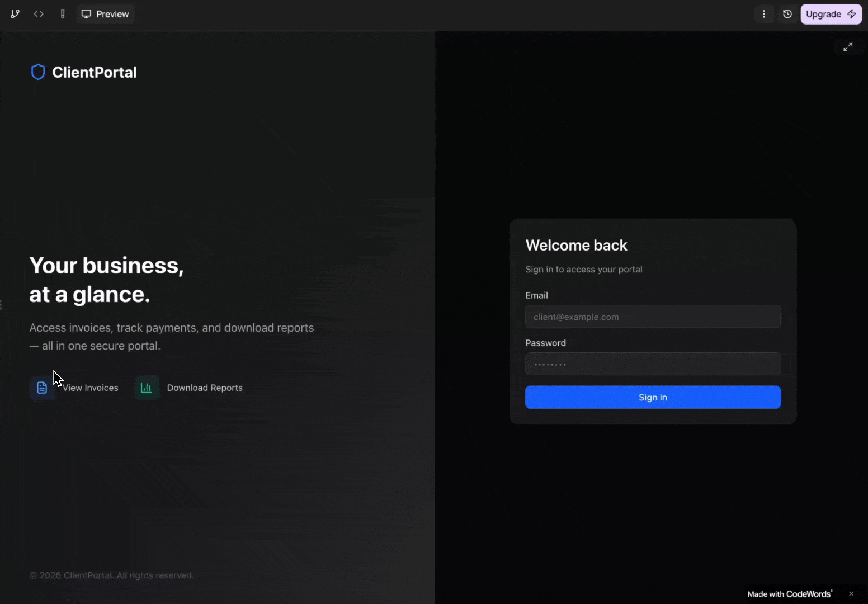Click the Welcome back heading
This screenshot has height=604, width=868.
(576, 246)
